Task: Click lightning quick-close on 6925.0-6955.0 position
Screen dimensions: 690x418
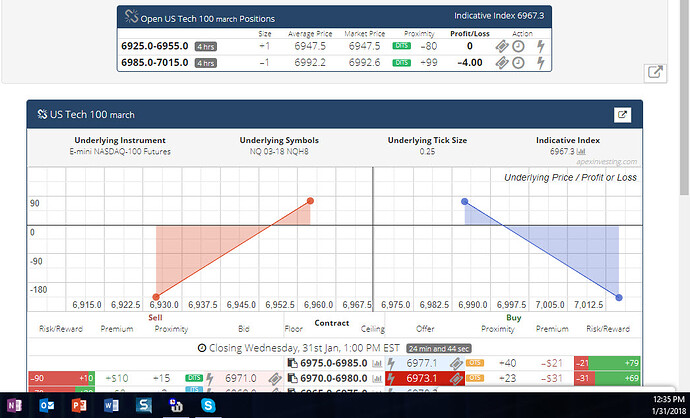Action: 541,46
